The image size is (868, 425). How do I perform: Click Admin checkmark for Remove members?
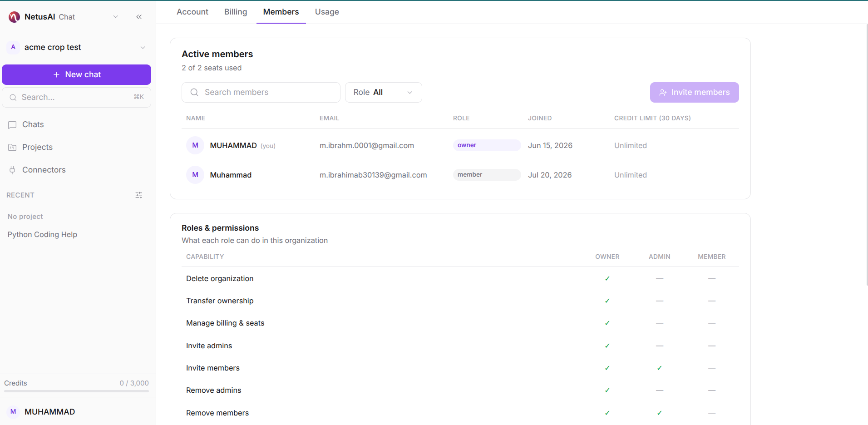coord(660,413)
